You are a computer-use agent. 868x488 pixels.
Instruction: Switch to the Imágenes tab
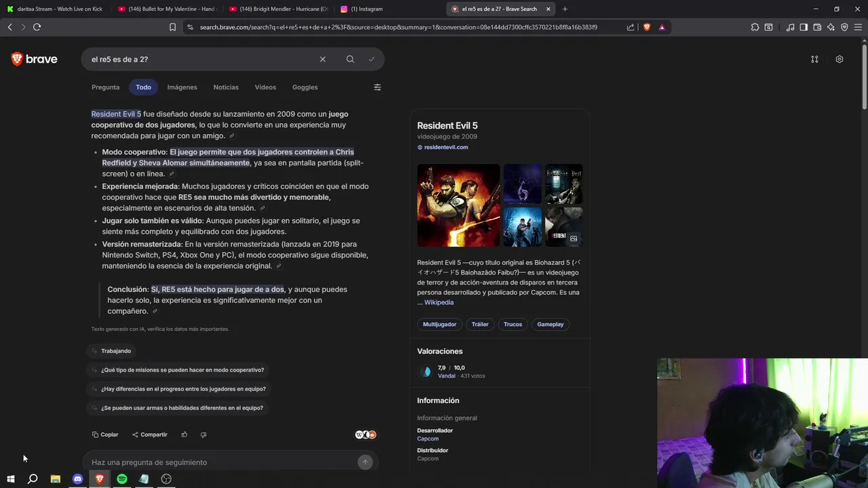click(182, 87)
